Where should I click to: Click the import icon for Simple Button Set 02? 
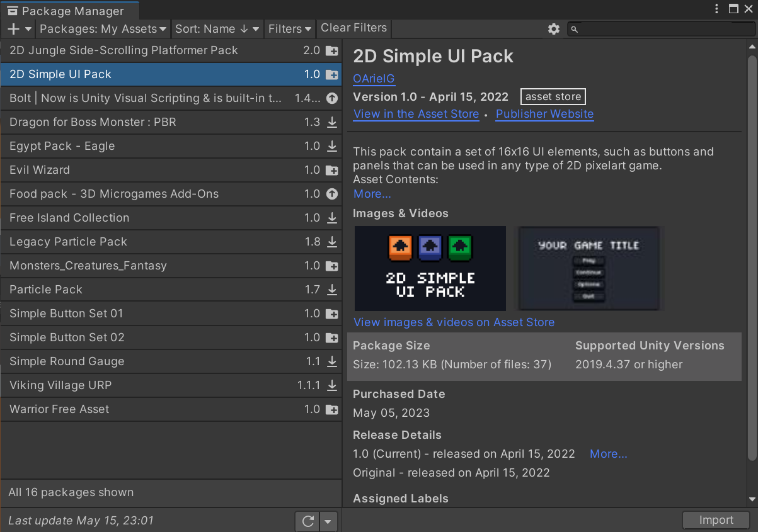(x=332, y=337)
